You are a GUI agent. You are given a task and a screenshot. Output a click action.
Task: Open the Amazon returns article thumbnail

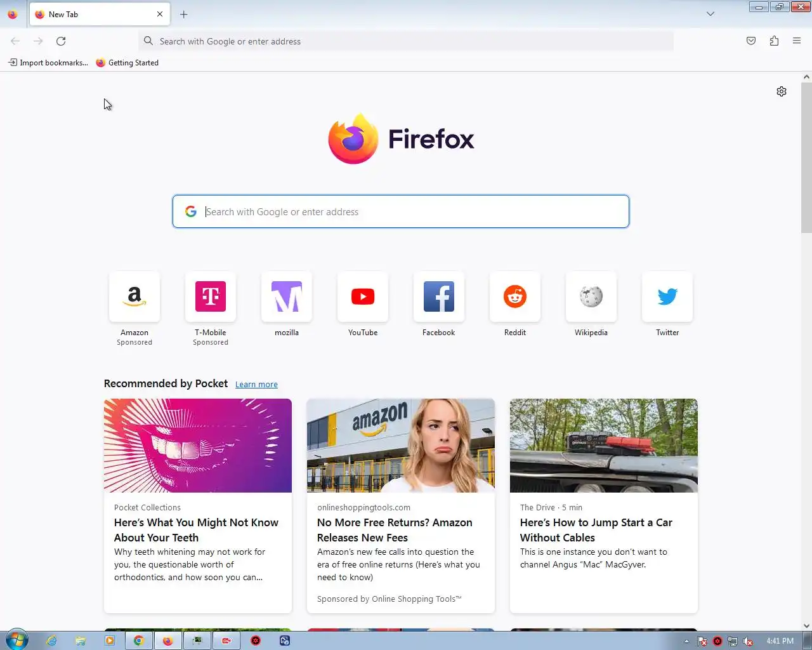point(401,446)
